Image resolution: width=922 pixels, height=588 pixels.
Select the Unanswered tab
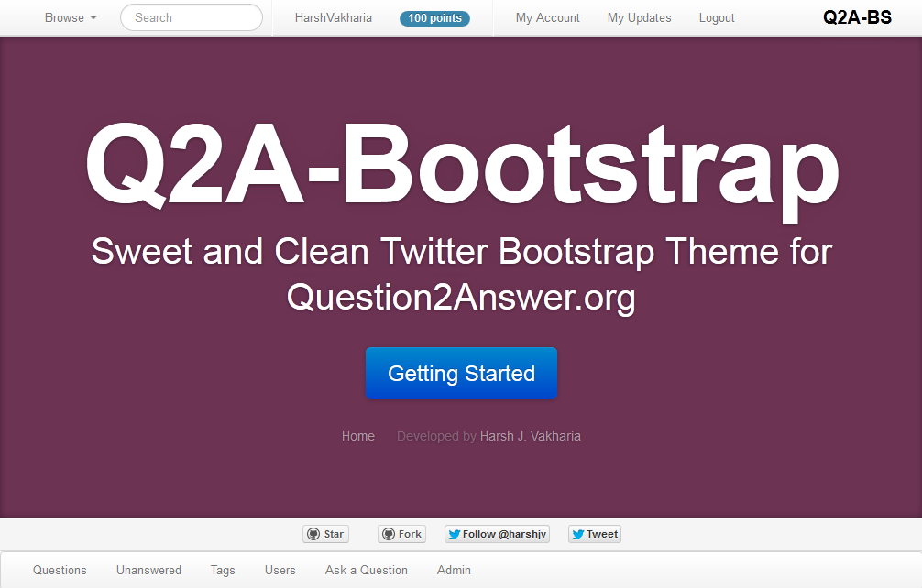(x=148, y=570)
